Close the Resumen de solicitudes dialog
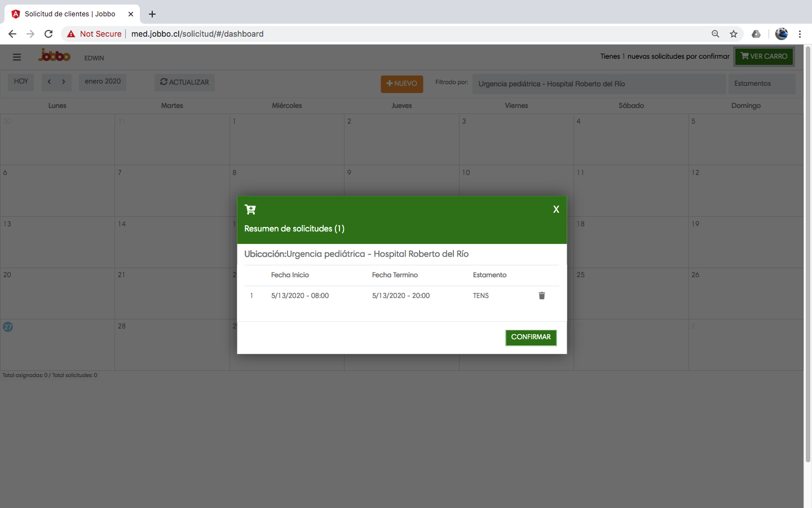Screen dimensions: 812x508 pos(556,209)
